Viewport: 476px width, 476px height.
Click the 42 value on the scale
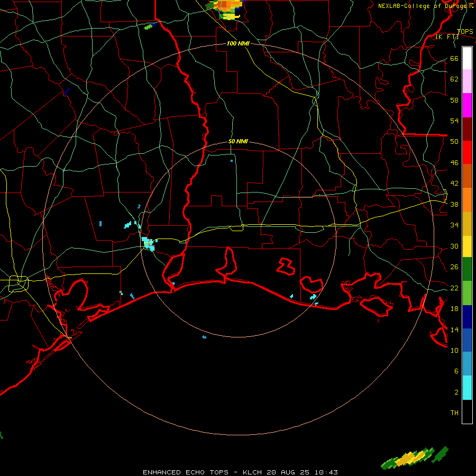[454, 184]
